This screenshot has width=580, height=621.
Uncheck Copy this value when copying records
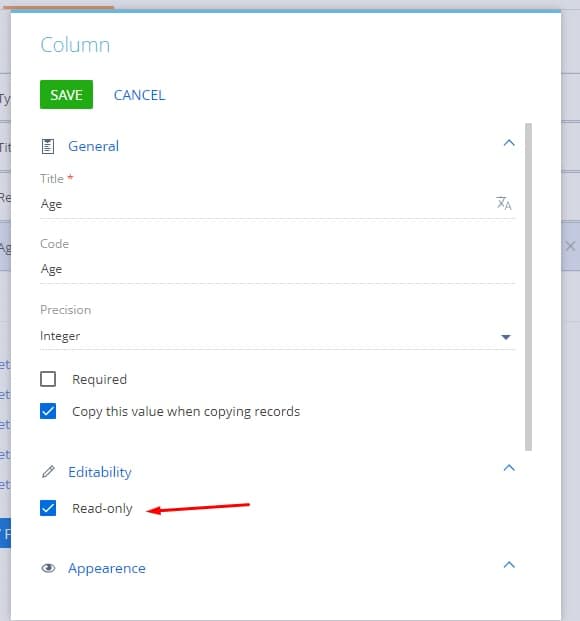pyautogui.click(x=48, y=411)
